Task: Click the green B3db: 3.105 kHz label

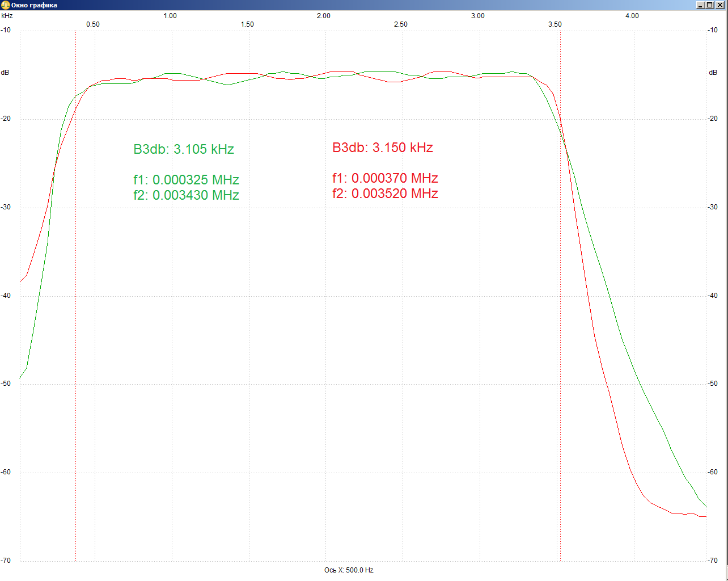Action: pyautogui.click(x=184, y=149)
